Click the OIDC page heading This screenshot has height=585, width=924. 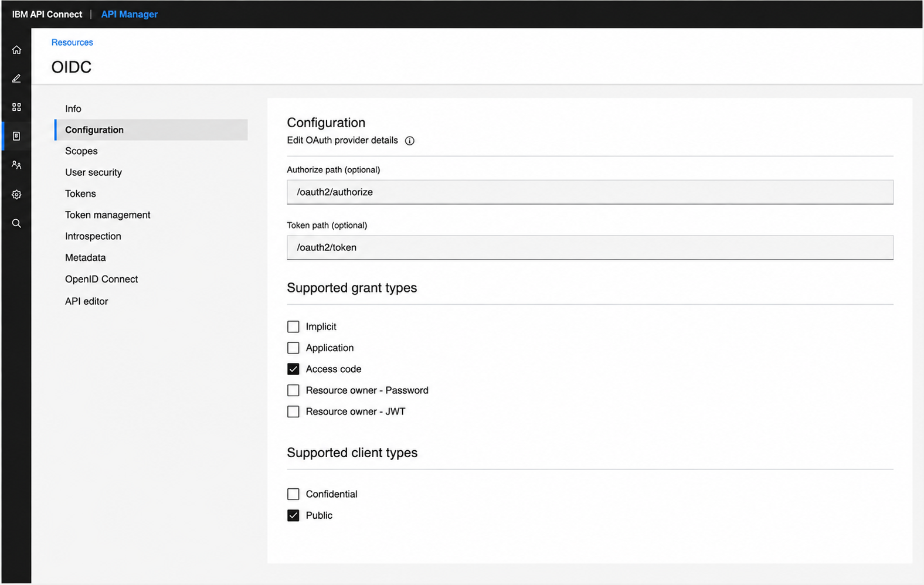tap(72, 67)
